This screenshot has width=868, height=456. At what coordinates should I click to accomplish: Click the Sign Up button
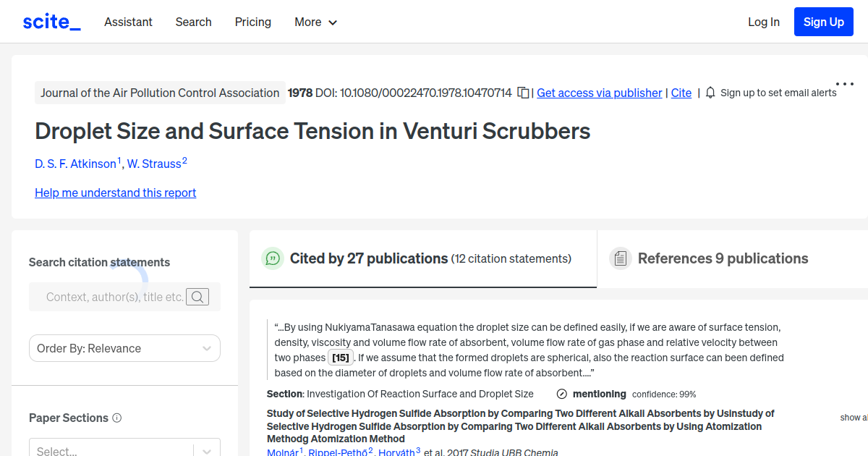tap(823, 21)
